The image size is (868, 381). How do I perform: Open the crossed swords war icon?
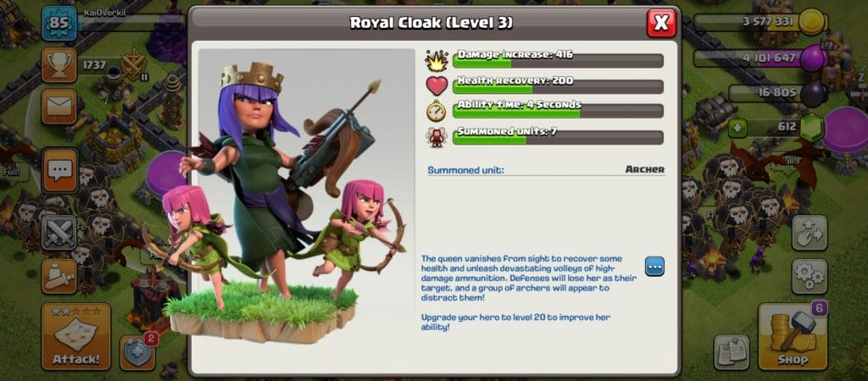click(x=58, y=233)
